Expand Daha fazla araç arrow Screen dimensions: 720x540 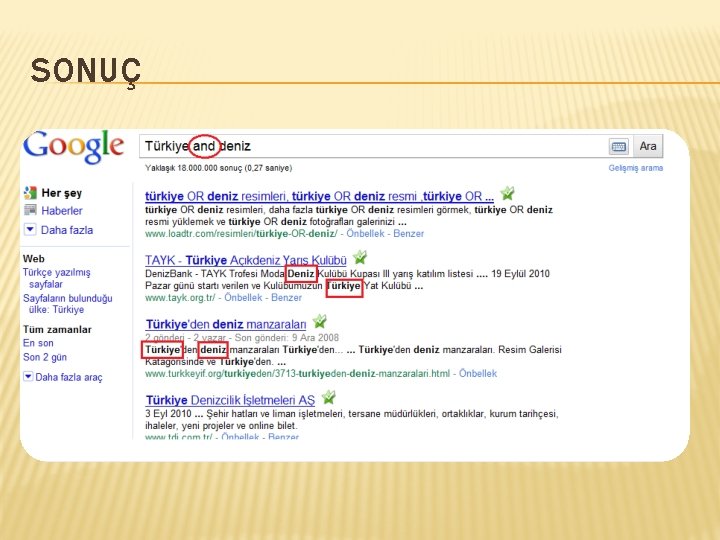pos(28,377)
